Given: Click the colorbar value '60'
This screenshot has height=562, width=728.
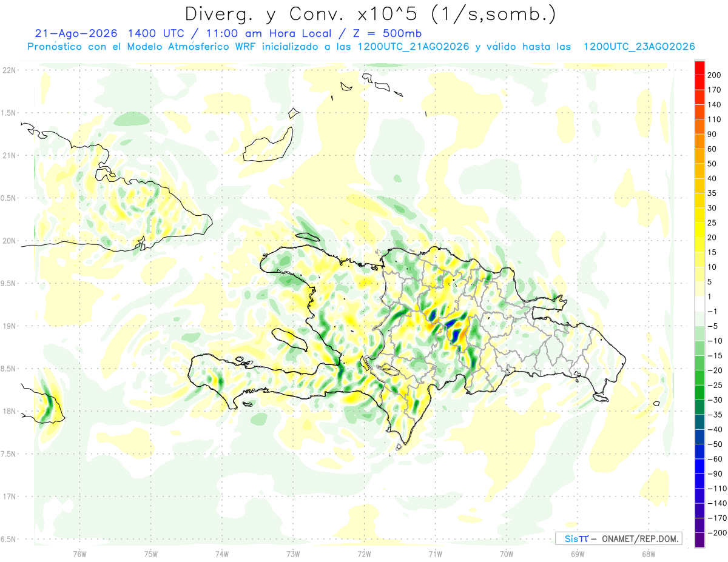Looking at the screenshot, I should [x=712, y=149].
